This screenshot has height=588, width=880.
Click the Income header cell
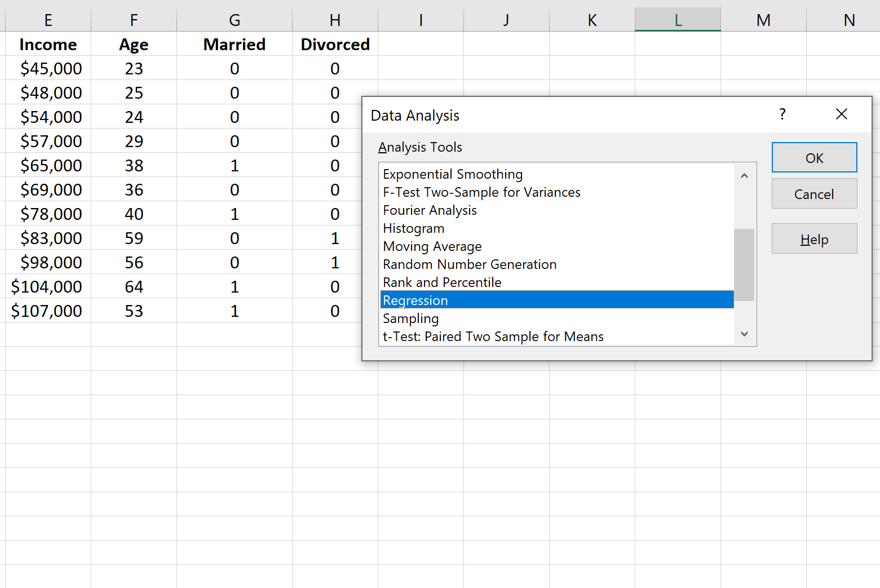pos(48,44)
